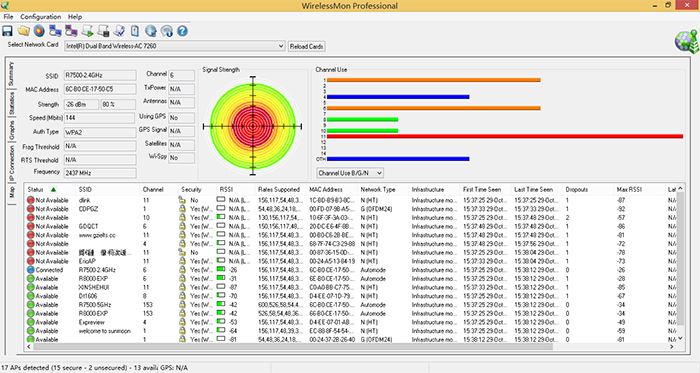Screen dimensions: 700x373
Task: Click the orange channel 1 usage bar
Action: tap(433, 80)
